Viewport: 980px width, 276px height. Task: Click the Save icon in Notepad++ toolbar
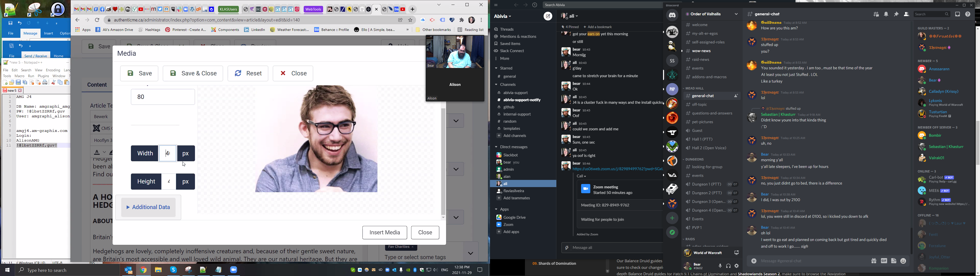18,82
